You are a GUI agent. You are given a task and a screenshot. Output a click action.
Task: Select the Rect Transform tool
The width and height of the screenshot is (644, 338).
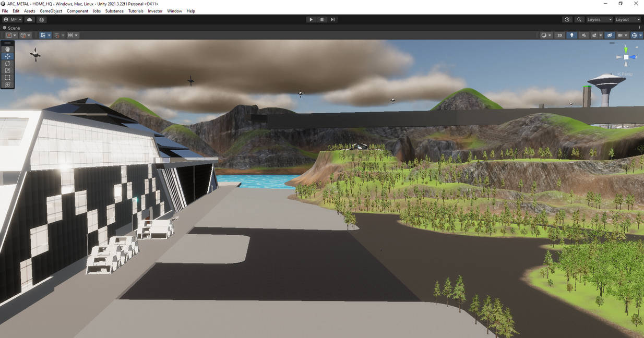click(x=7, y=77)
